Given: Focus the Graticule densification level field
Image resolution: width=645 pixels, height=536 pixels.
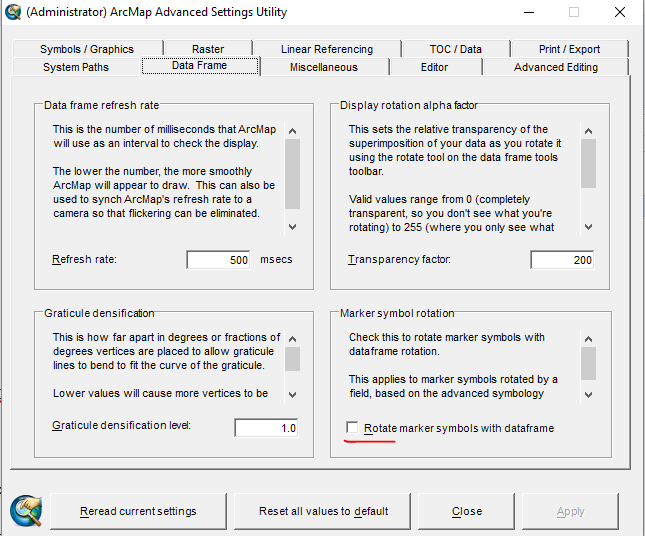Looking at the screenshot, I should (266, 428).
